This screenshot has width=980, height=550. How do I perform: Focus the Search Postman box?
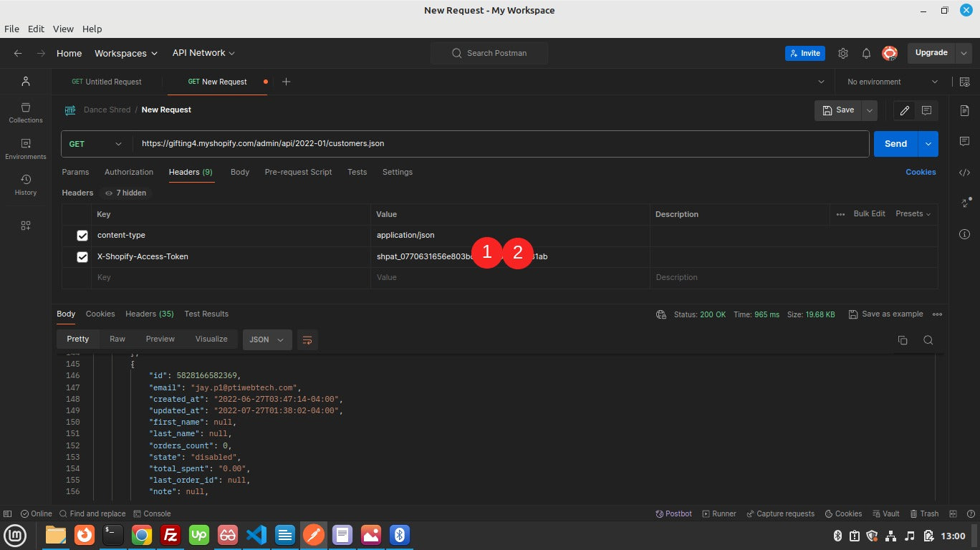pos(489,53)
